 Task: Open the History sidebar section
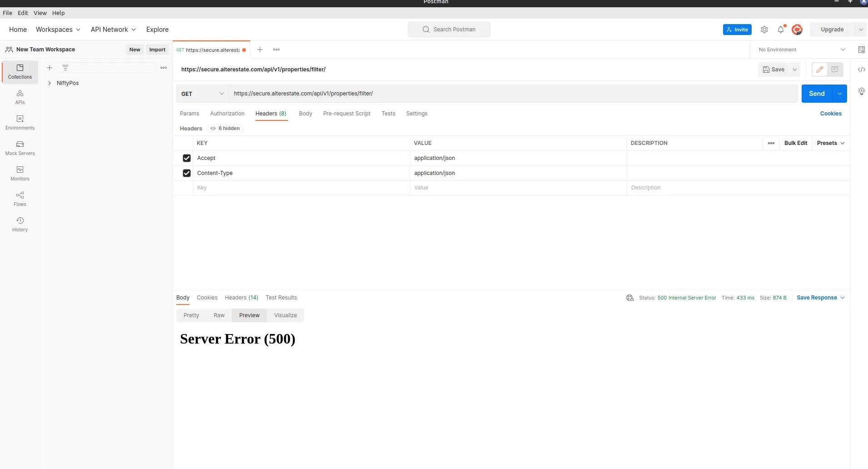click(20, 225)
